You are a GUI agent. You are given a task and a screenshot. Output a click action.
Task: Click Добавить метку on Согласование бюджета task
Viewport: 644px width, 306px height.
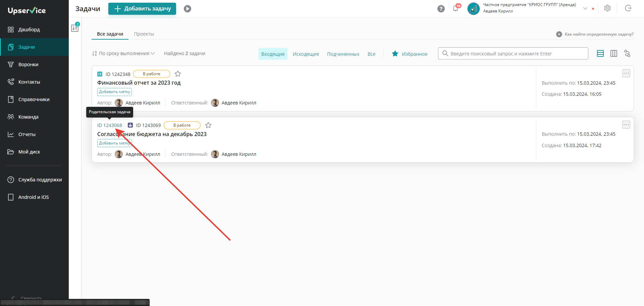click(x=114, y=143)
